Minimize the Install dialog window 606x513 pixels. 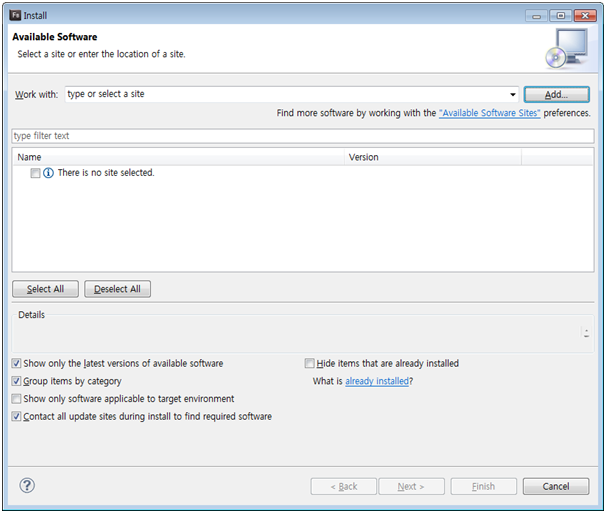[536, 16]
